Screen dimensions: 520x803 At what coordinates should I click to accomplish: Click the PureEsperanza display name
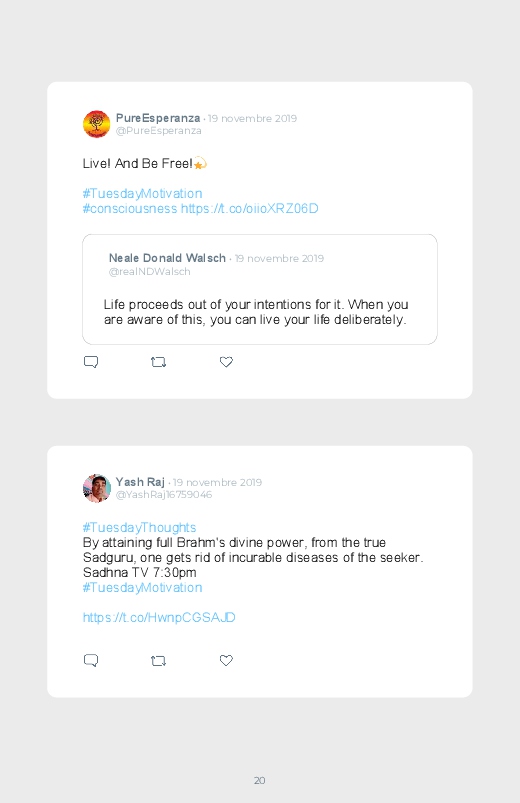(158, 118)
